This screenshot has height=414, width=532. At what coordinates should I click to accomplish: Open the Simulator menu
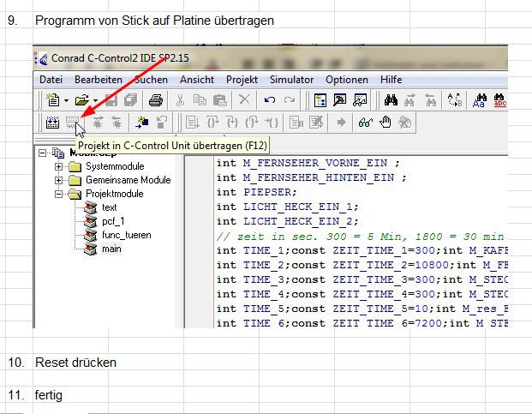(x=292, y=80)
